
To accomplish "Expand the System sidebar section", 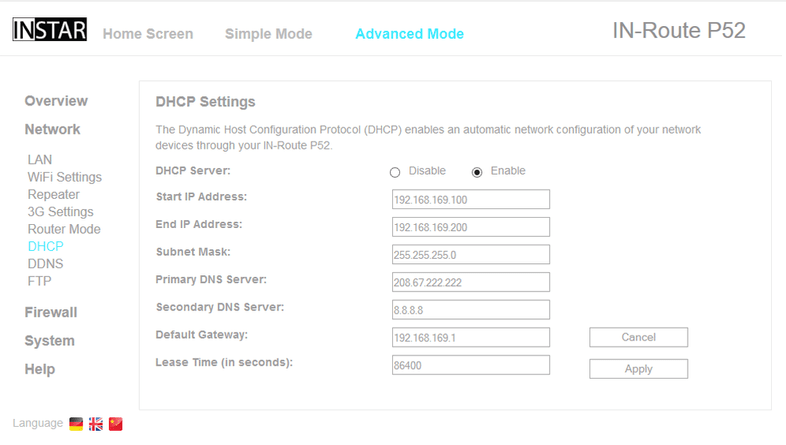I will tap(49, 341).
